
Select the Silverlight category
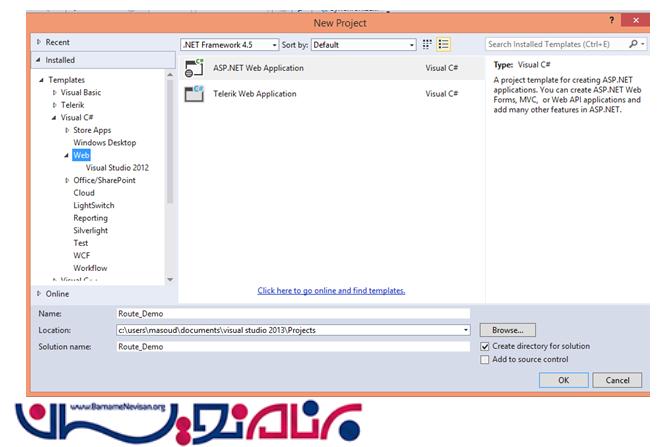(91, 230)
